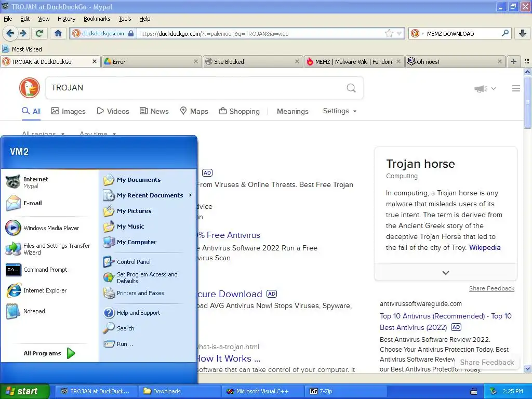Switch to Downloads taskbar window
The image size is (532, 399).
click(179, 391)
